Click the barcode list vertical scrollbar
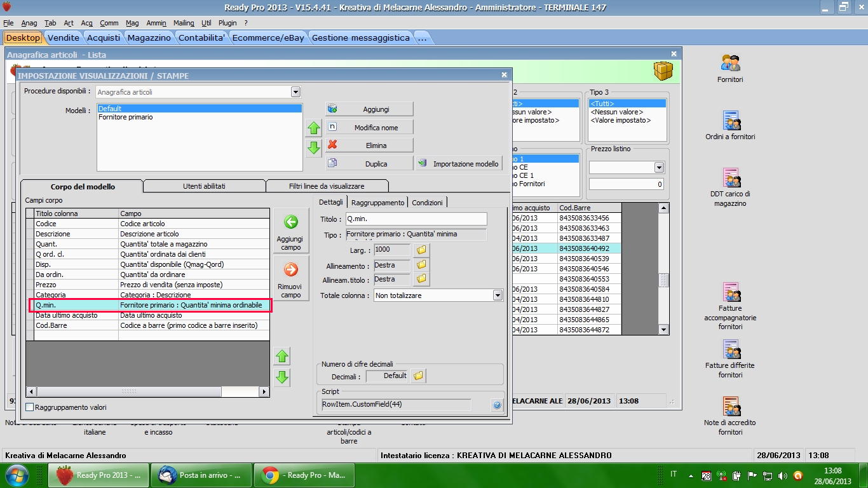The image size is (868, 488). [664, 269]
